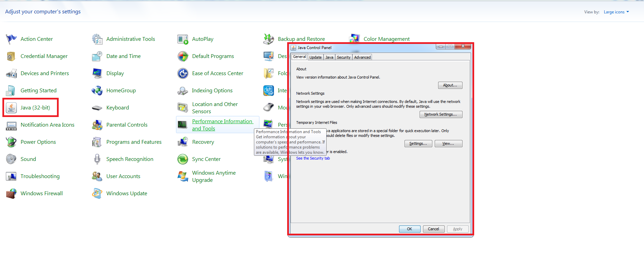The width and height of the screenshot is (644, 257).
Task: Open the Java (32-bit) coffee cup icon
Action: pos(11,108)
